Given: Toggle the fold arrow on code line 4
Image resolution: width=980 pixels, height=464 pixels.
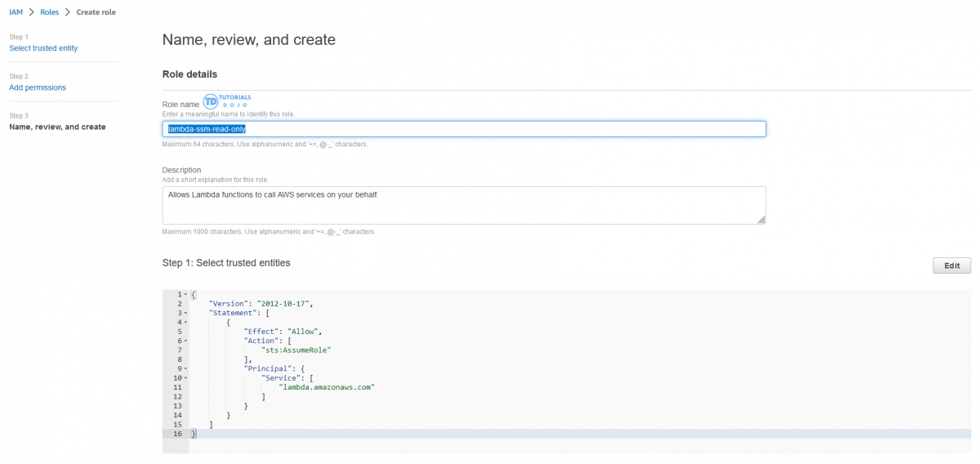Looking at the screenshot, I should coord(185,322).
